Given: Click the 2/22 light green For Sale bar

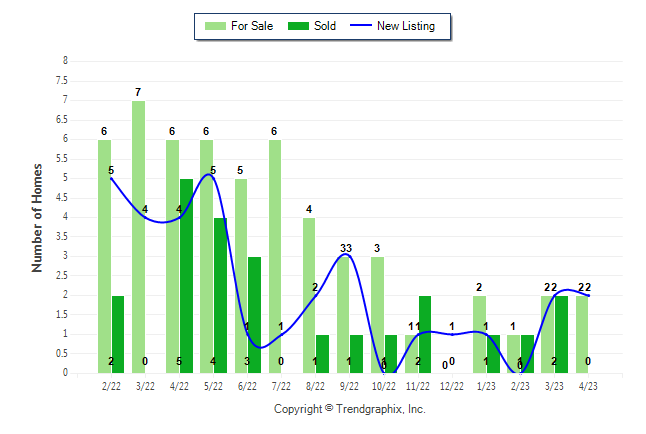Looking at the screenshot, I should tap(104, 255).
